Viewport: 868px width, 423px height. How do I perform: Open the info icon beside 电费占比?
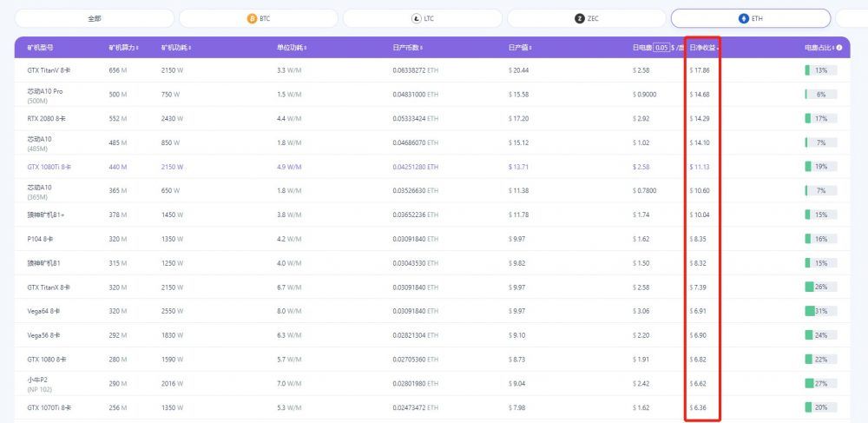point(839,48)
